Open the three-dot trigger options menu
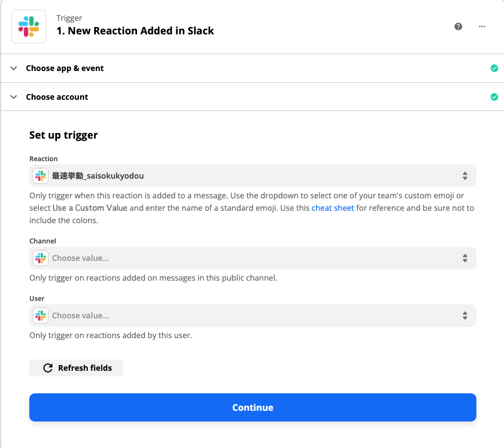Screen dimensions: 504x448 pos(482,26)
